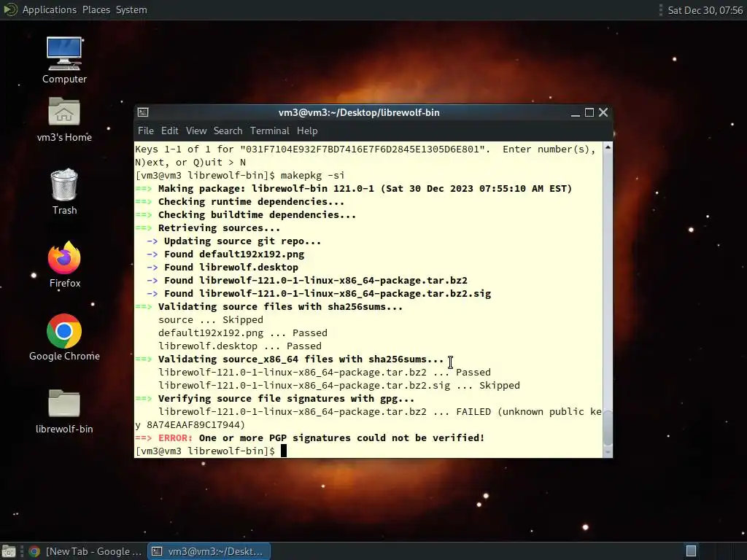Screen dimensions: 747x560
Task: Click the 'makepkg -si' command text
Action: (312, 175)
